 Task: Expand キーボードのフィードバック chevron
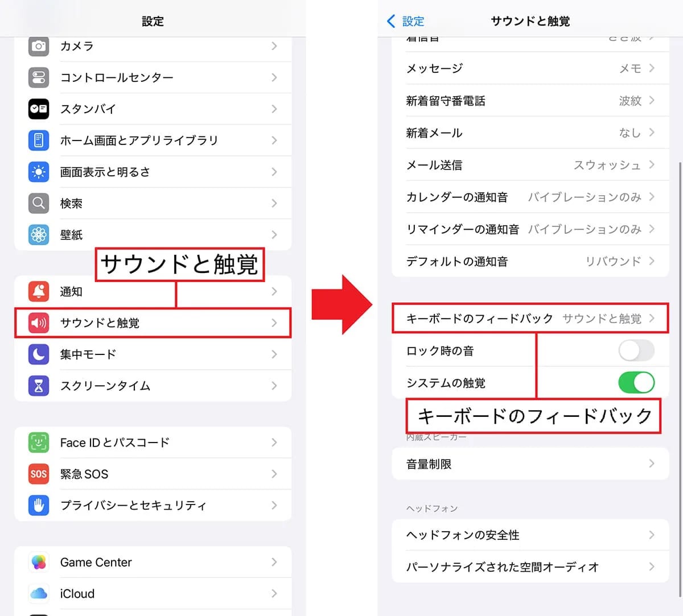click(x=652, y=319)
